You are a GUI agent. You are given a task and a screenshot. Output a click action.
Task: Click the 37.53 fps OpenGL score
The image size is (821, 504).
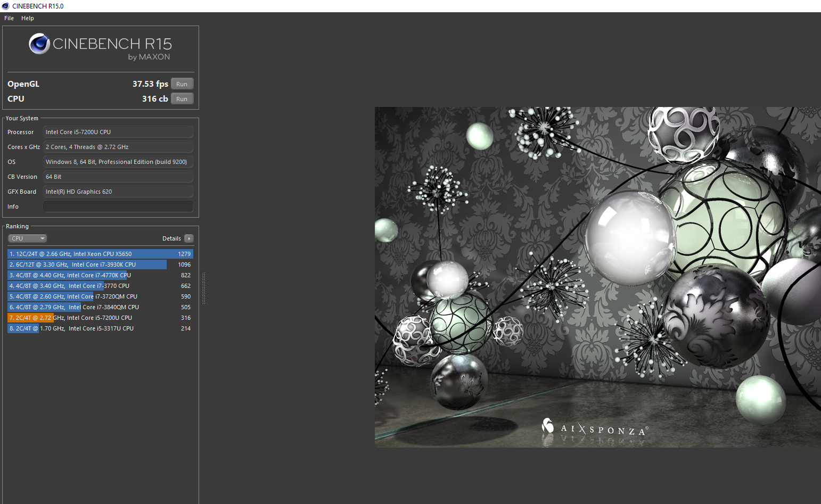[x=150, y=84]
